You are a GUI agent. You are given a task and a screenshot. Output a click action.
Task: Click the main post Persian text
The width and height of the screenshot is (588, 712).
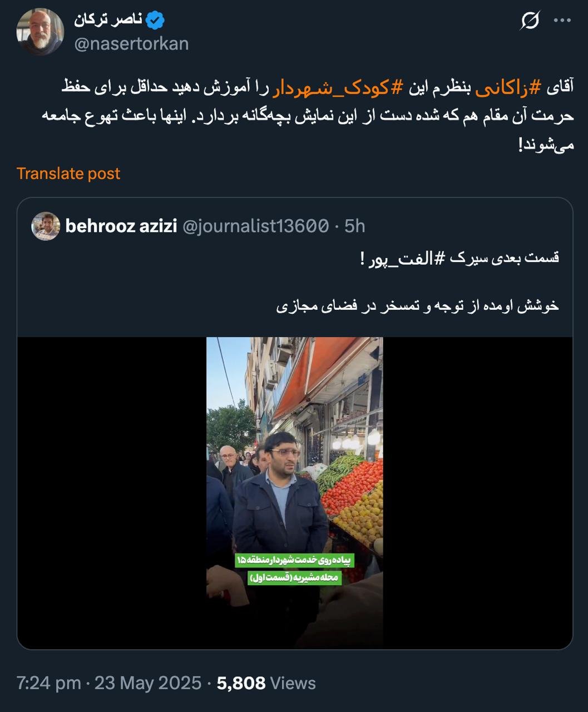[307, 116]
